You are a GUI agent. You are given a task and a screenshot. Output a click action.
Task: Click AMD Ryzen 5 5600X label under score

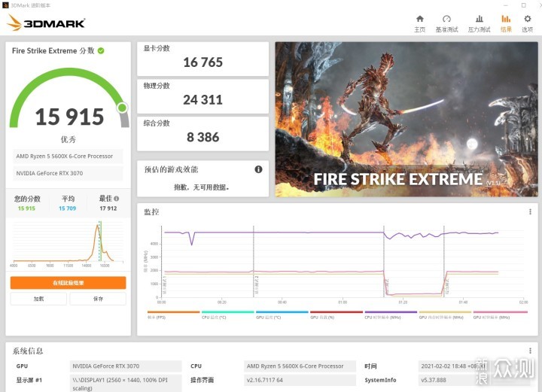[x=68, y=156]
